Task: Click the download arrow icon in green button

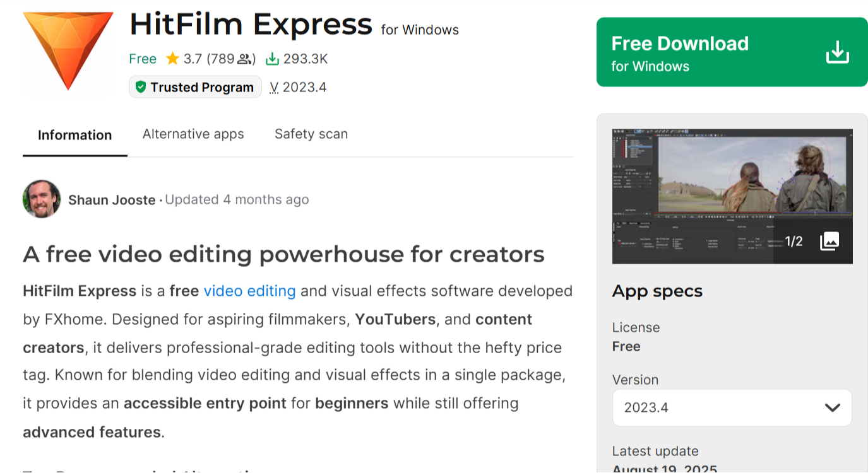Action: pos(838,52)
